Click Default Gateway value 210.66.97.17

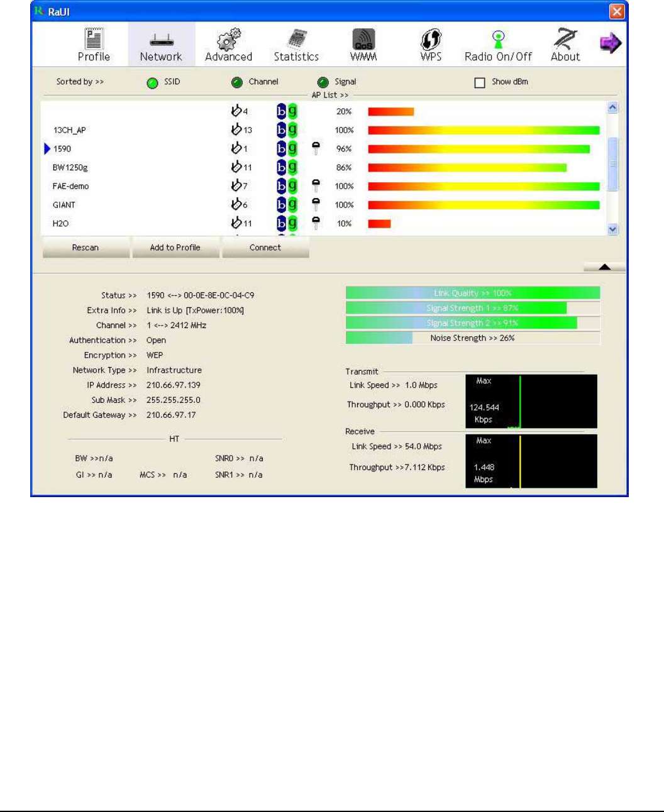171,415
